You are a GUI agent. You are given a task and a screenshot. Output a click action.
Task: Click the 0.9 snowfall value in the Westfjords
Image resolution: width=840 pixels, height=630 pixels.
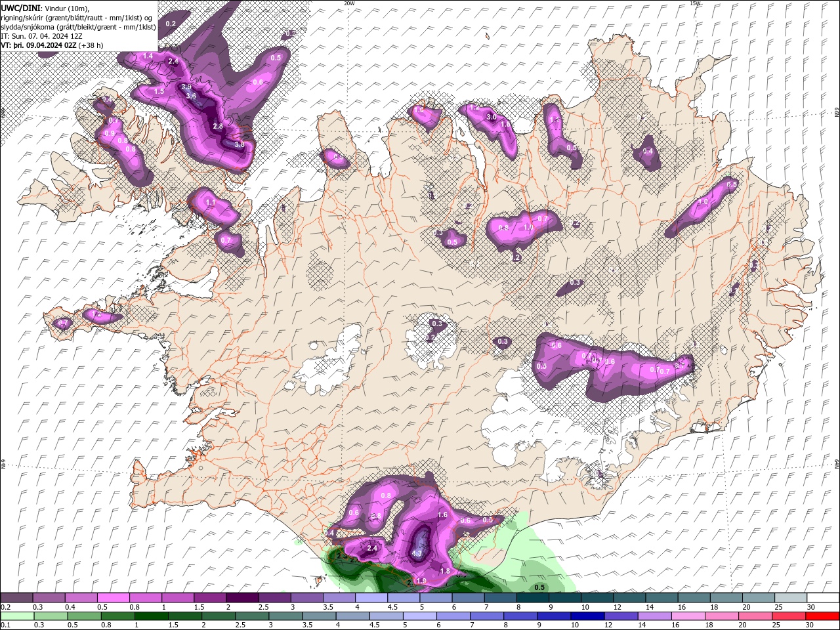[110, 133]
